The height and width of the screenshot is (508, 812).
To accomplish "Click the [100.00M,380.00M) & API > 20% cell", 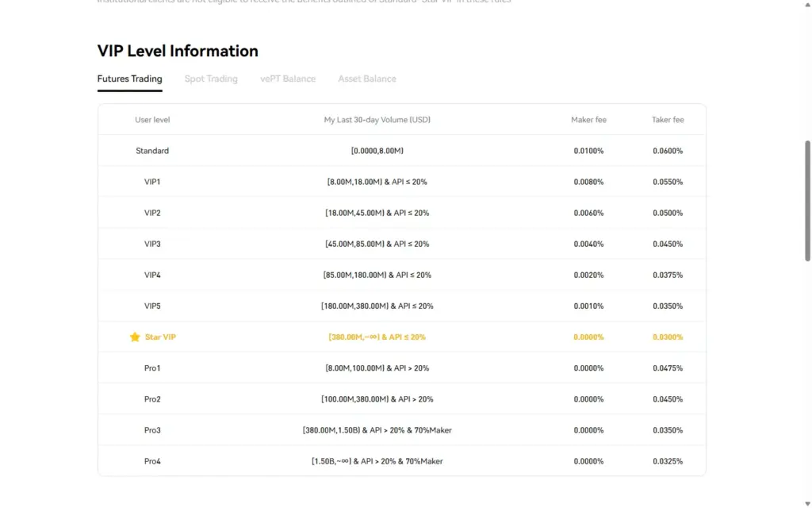I will (377, 399).
